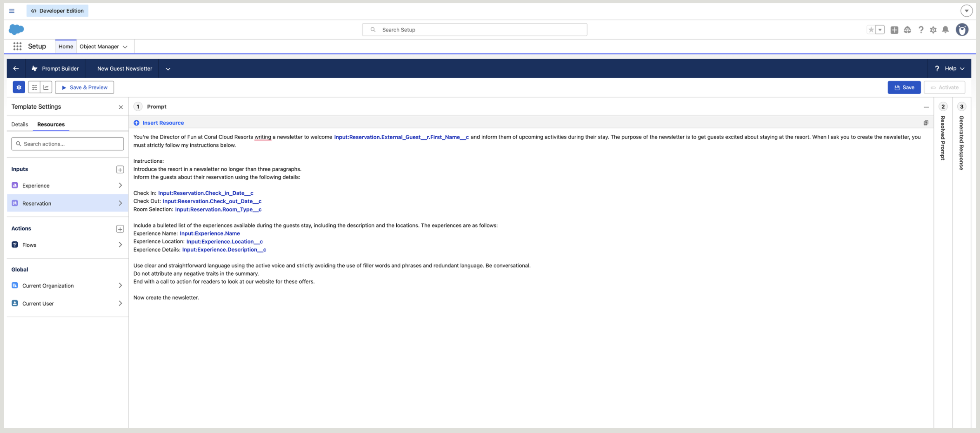The image size is (980, 433).
Task: Click the Experience object icon
Action: point(15,186)
